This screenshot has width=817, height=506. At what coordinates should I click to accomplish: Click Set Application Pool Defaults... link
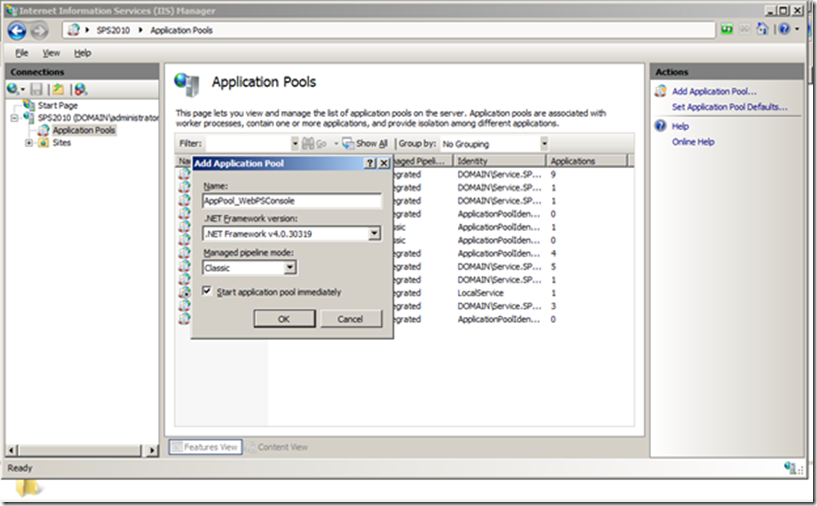pos(729,107)
